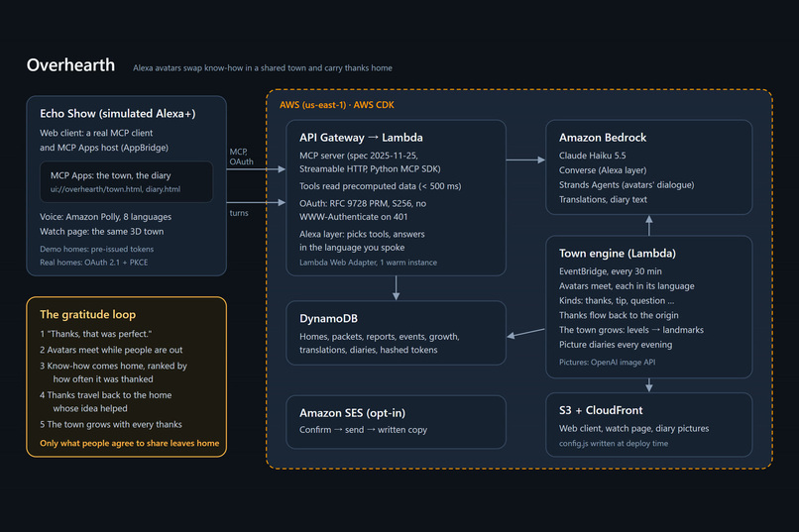Click "Tools read precomputed data (< 500 ms)"
This screenshot has height=532, width=799.
(380, 186)
